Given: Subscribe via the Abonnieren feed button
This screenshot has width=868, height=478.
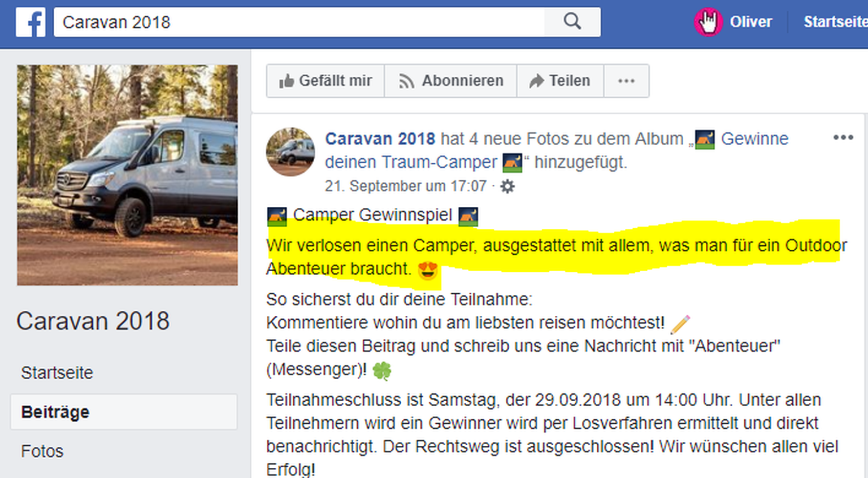Looking at the screenshot, I should [x=451, y=81].
